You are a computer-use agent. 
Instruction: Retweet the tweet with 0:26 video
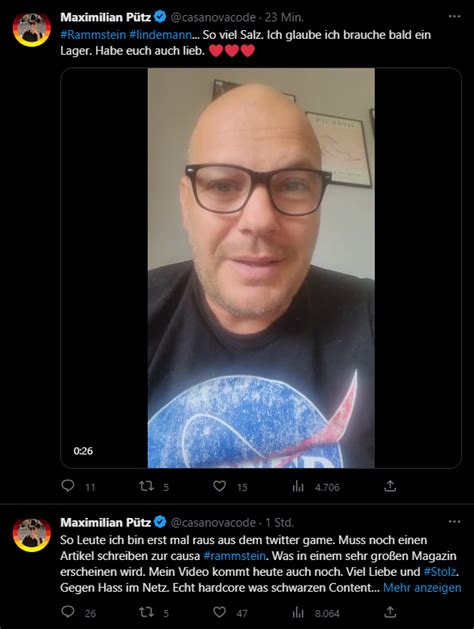(146, 486)
